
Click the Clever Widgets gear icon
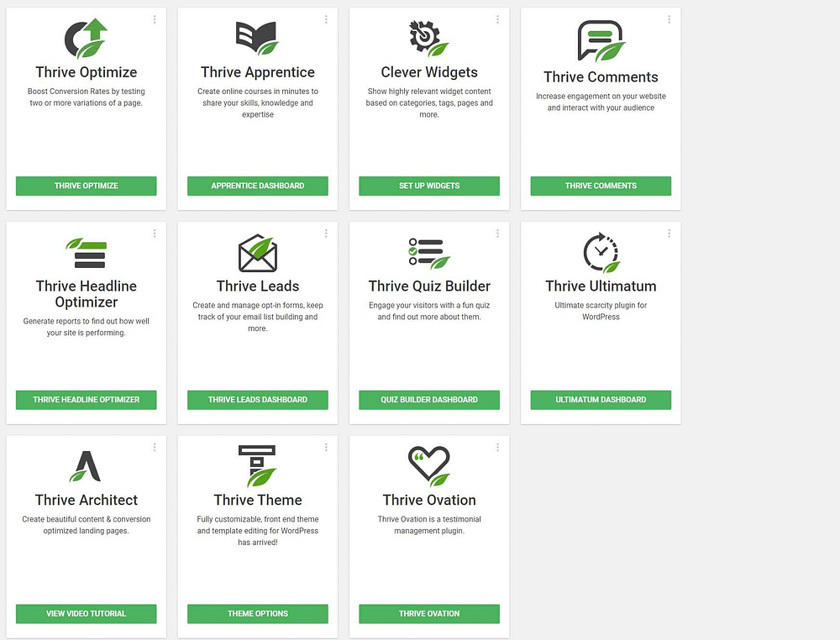[428, 39]
